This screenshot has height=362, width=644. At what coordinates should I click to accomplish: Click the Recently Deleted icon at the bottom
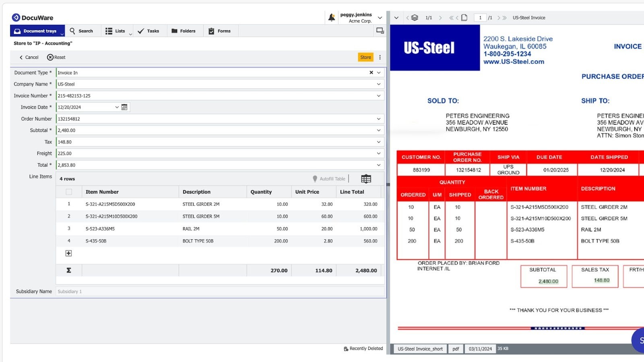pos(345,348)
